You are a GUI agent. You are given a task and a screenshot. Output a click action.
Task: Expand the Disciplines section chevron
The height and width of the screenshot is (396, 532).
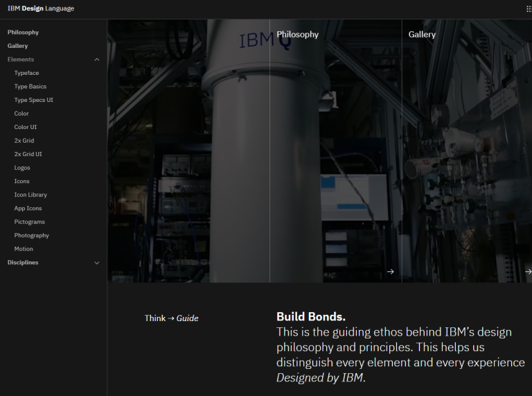coord(97,263)
